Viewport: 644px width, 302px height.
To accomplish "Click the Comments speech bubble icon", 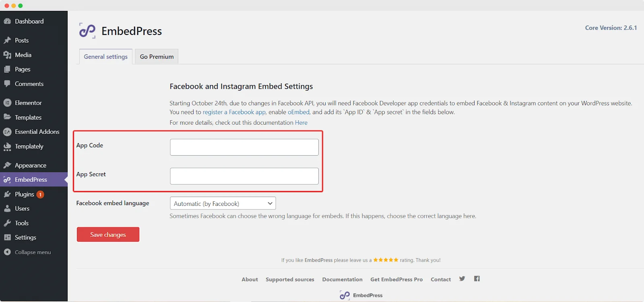I will 7,84.
